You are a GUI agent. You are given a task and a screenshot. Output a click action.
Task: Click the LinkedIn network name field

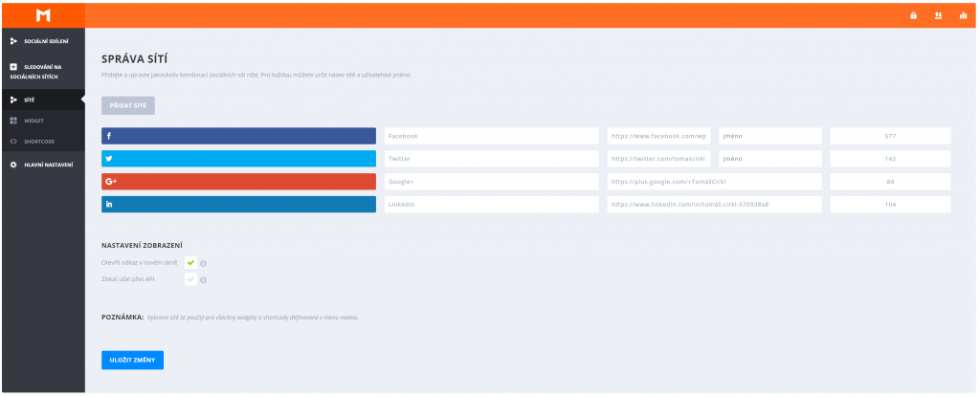(491, 205)
